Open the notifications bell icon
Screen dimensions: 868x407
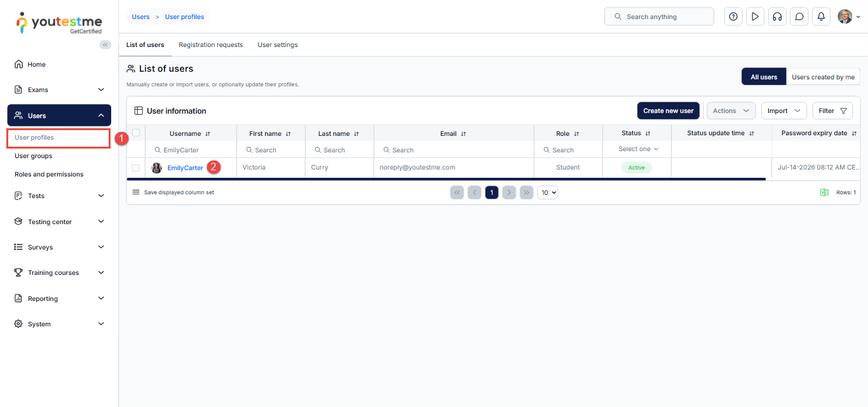[822, 17]
